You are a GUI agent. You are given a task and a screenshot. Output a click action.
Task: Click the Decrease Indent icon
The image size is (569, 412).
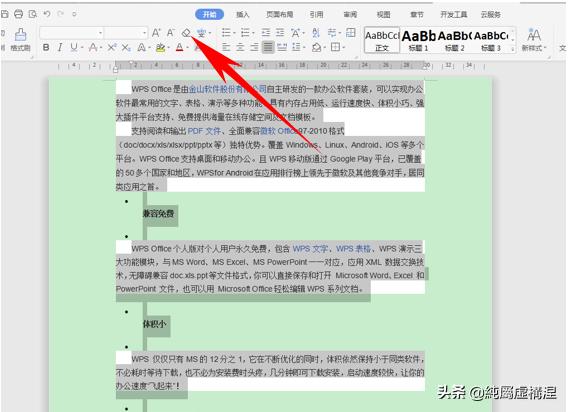click(266, 33)
